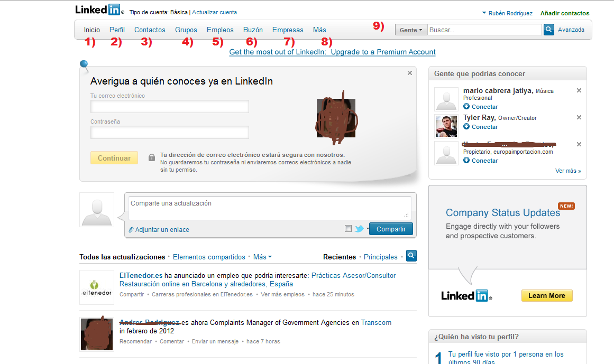Screen dimensions: 614x364
Task: Open the Contactos menu
Action: click(150, 30)
